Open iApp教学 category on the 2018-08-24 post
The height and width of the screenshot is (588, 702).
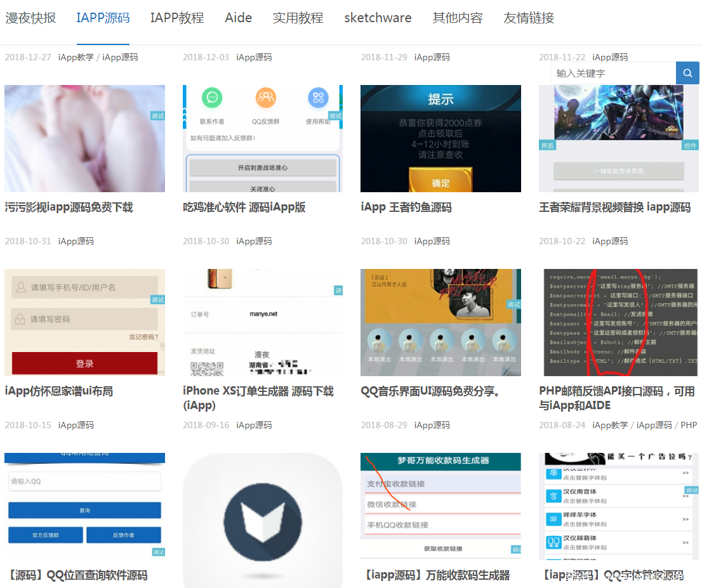610,425
